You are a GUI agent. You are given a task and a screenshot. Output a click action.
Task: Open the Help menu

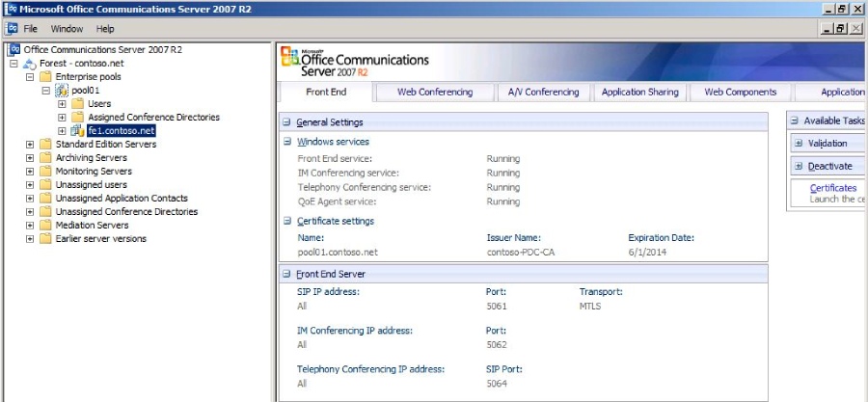[x=104, y=29]
